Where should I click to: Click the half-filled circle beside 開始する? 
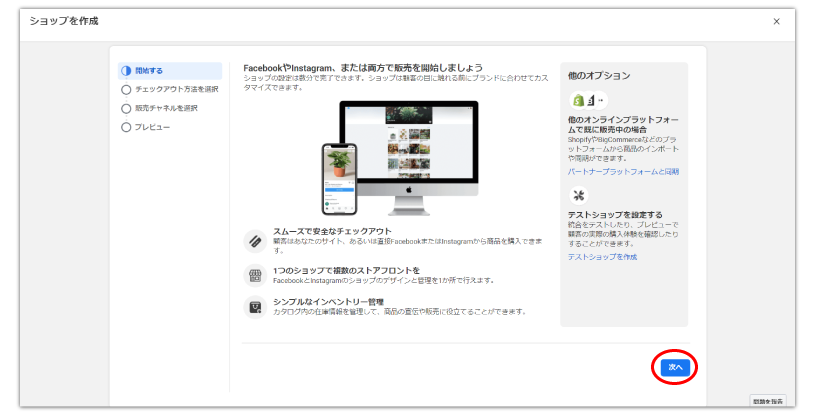tap(126, 71)
